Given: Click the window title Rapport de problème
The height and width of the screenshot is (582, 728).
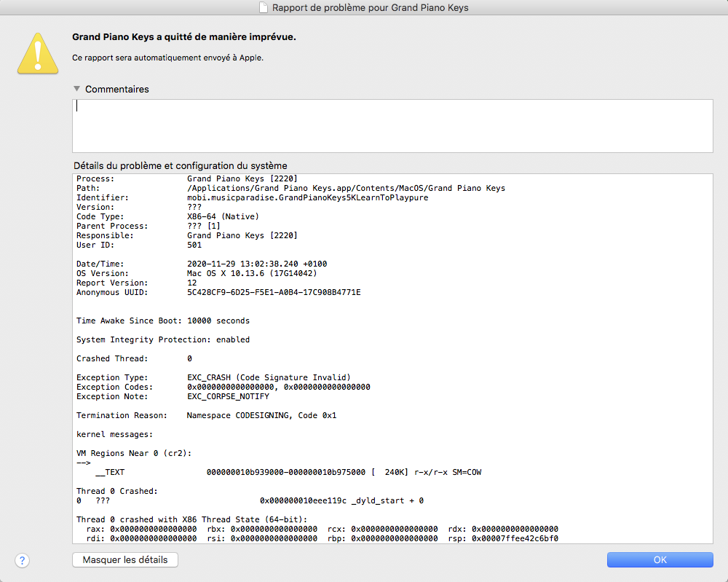Looking at the screenshot, I should [370, 8].
